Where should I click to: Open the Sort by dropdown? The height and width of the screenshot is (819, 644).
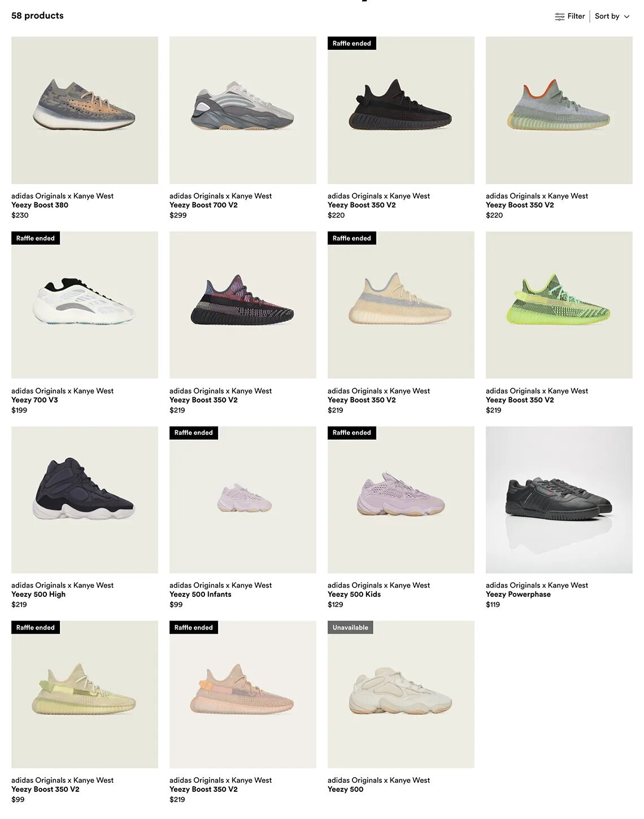coord(612,16)
